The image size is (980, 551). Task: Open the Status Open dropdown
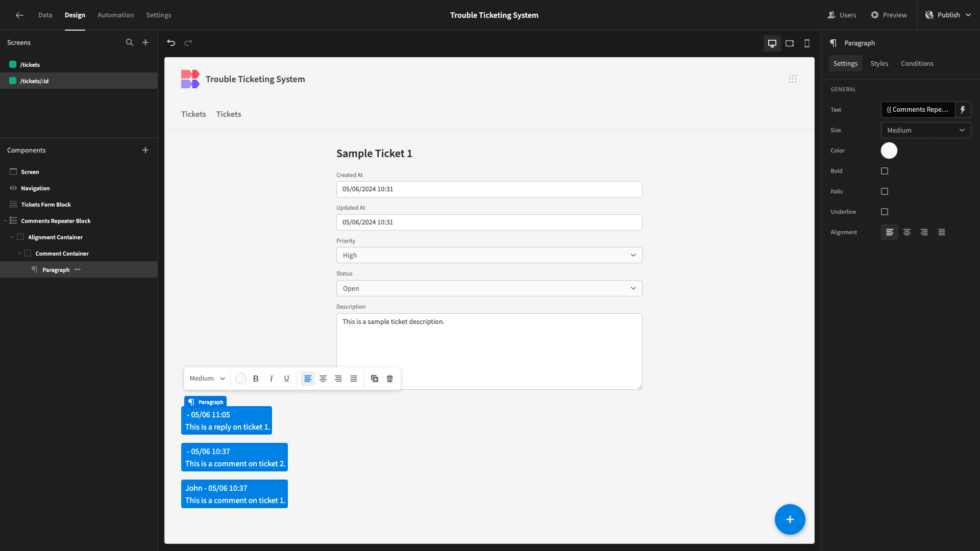point(489,288)
